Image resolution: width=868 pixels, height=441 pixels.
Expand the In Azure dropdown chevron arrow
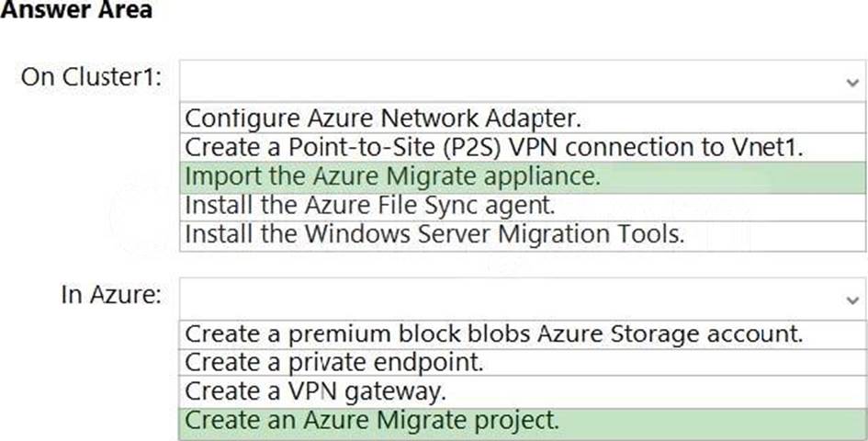pos(853,300)
